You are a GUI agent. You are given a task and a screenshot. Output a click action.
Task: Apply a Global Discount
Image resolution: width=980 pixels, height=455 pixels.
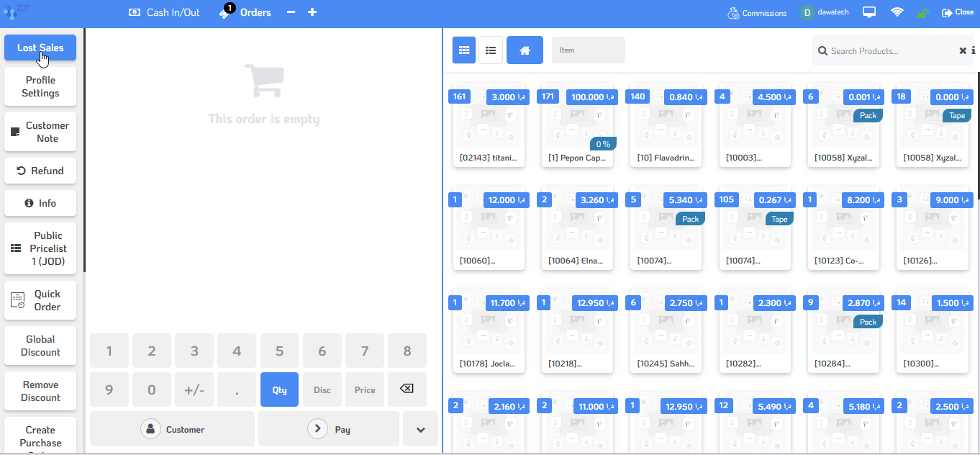pyautogui.click(x=40, y=346)
